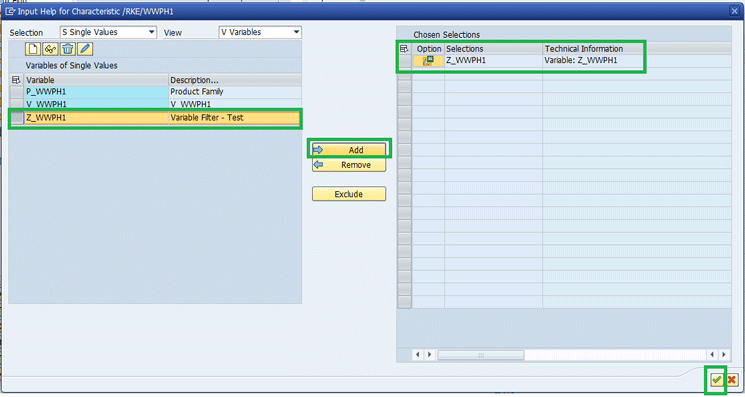Click the Exclude button
The image size is (745, 397).
tap(349, 194)
